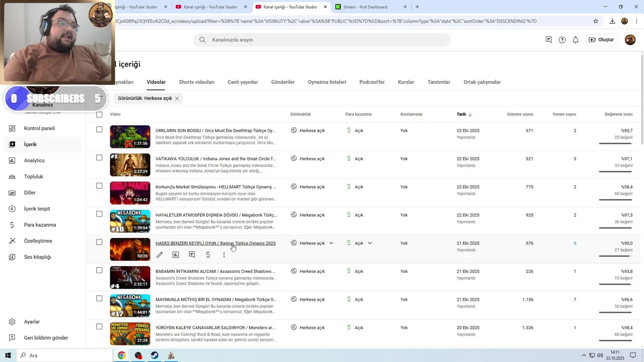The image size is (644, 362).
Task: Open the ORKLARIN SON BOSSU thumbnail
Action: coord(130,136)
